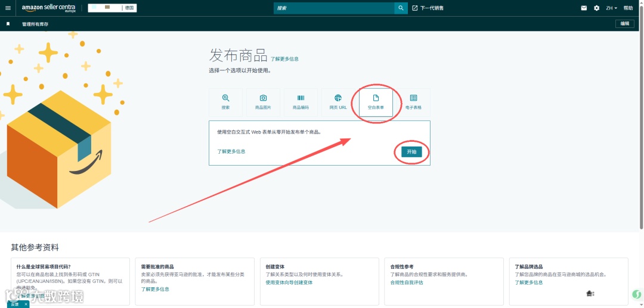Click the 创建变体 card title
644x308 pixels.
click(275, 266)
